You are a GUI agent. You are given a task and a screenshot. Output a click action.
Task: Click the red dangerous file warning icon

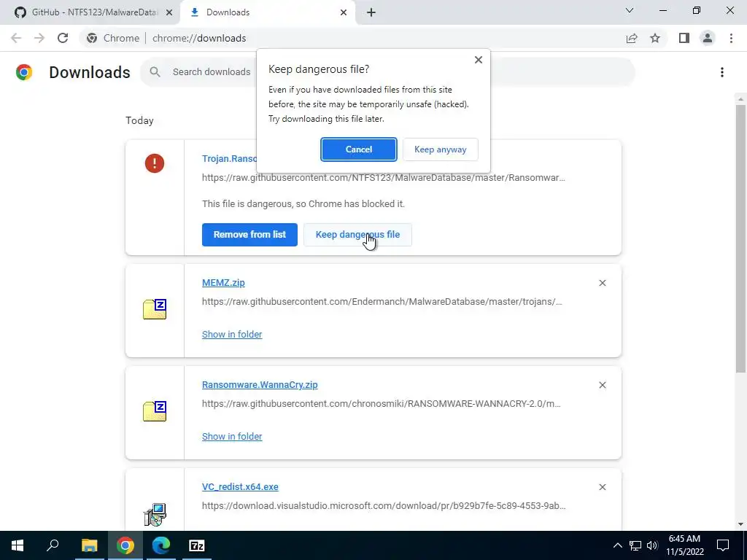point(155,163)
